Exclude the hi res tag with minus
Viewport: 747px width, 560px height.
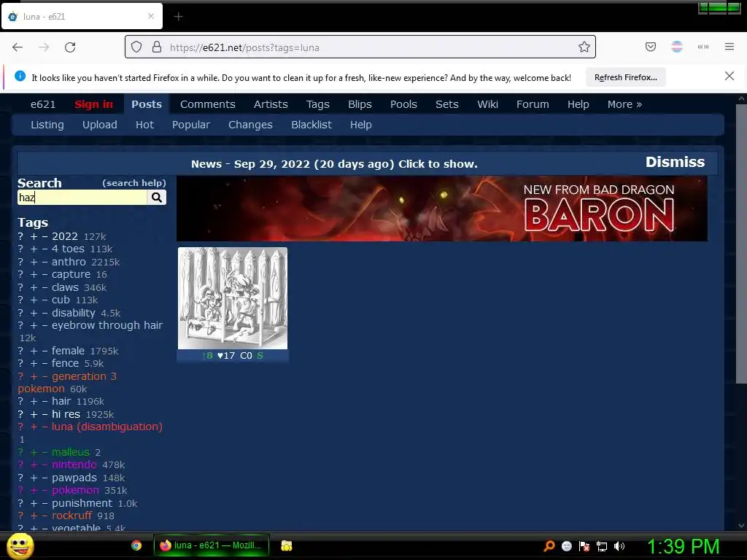[44, 414]
